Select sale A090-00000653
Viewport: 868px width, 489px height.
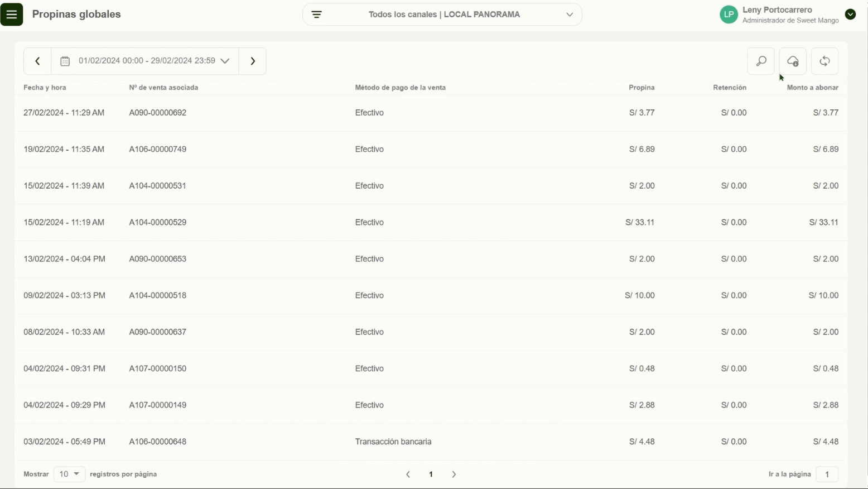click(x=158, y=259)
